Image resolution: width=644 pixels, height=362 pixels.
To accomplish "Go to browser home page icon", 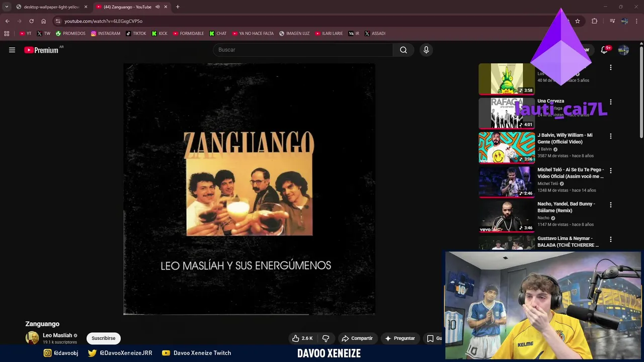I will coord(44,21).
